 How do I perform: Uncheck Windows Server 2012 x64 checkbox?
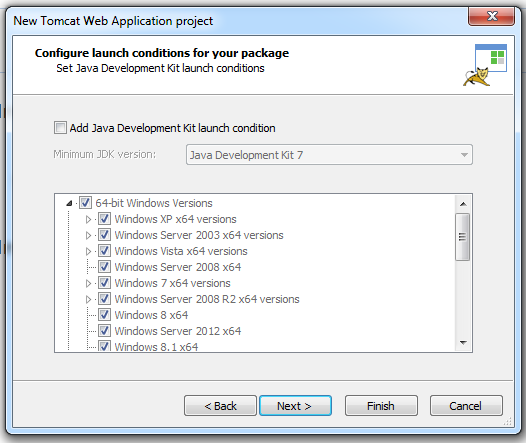point(104,331)
